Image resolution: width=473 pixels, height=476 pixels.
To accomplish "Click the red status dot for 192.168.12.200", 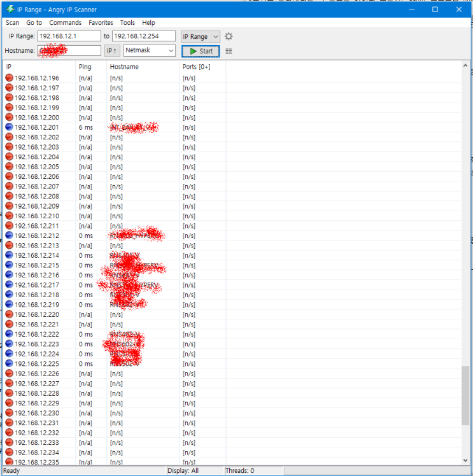I will tap(9, 117).
